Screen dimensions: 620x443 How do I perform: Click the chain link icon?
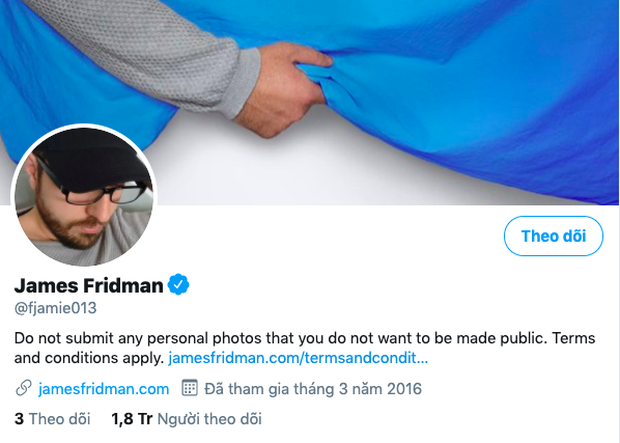pyautogui.click(x=23, y=388)
